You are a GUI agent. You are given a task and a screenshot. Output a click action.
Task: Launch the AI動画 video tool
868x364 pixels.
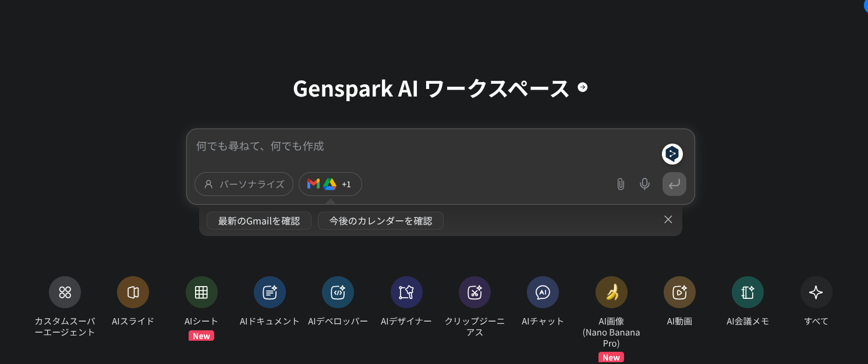tap(679, 292)
